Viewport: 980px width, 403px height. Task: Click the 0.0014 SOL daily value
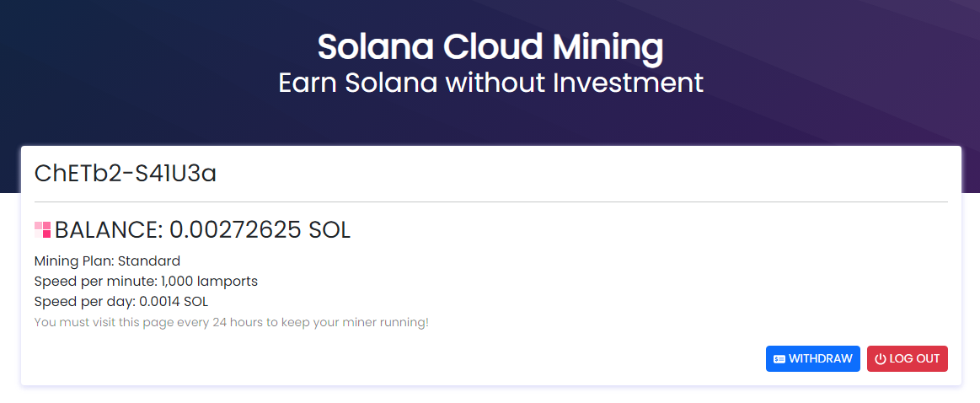[174, 302]
